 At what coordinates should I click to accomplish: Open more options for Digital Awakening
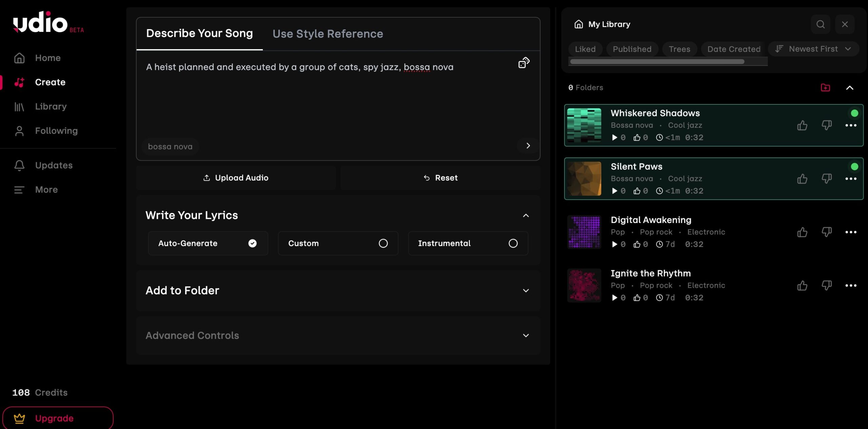click(x=850, y=232)
